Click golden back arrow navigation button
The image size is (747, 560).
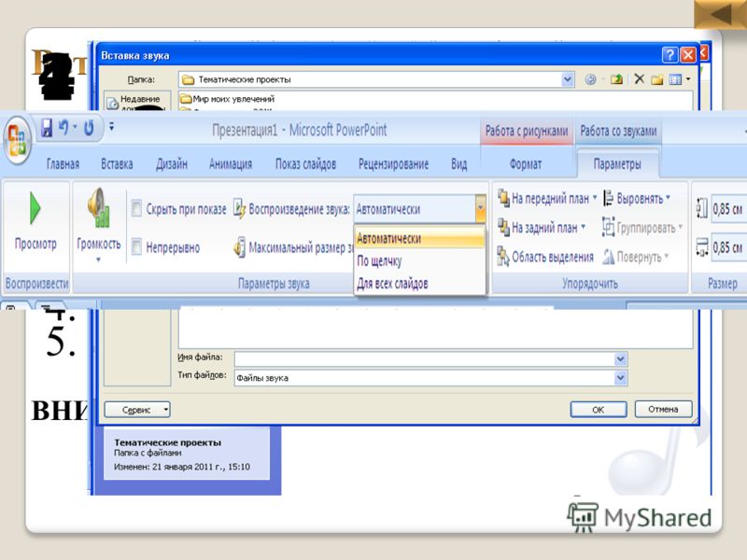721,14
